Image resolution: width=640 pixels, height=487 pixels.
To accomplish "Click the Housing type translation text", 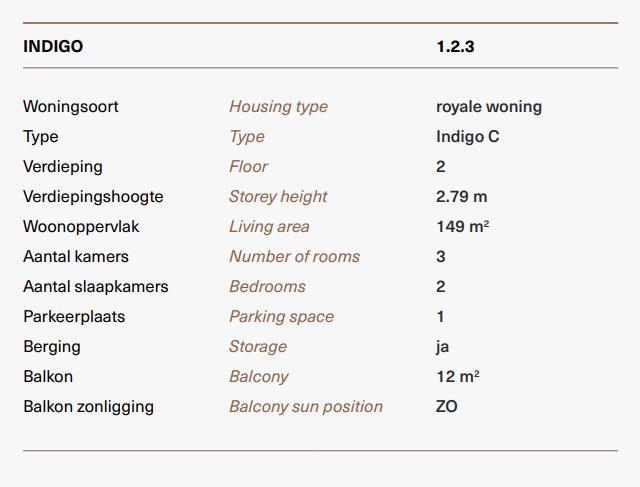I will (x=278, y=107).
